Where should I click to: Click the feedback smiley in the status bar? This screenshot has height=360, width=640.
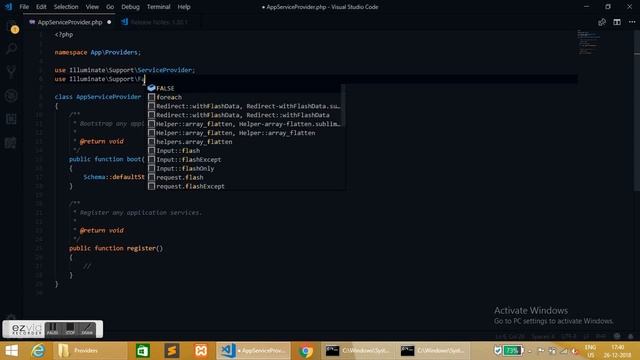(x=617, y=336)
